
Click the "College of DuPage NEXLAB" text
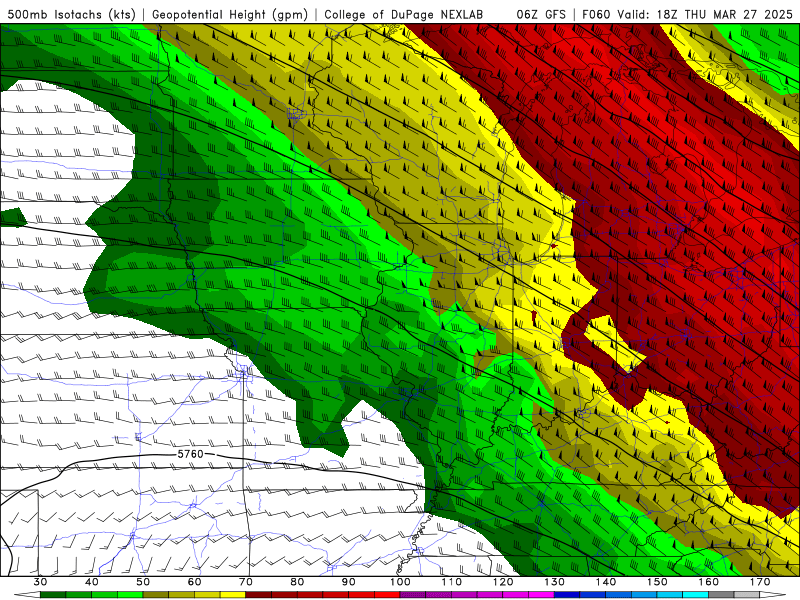point(403,14)
